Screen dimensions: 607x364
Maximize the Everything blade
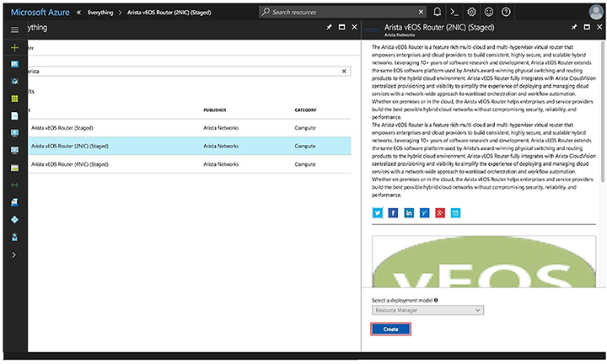pyautogui.click(x=341, y=27)
